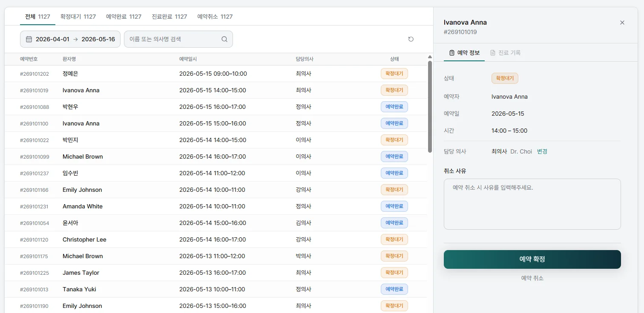Click the document icon on 진료 기록 tab
This screenshot has height=313, width=644.
point(493,53)
